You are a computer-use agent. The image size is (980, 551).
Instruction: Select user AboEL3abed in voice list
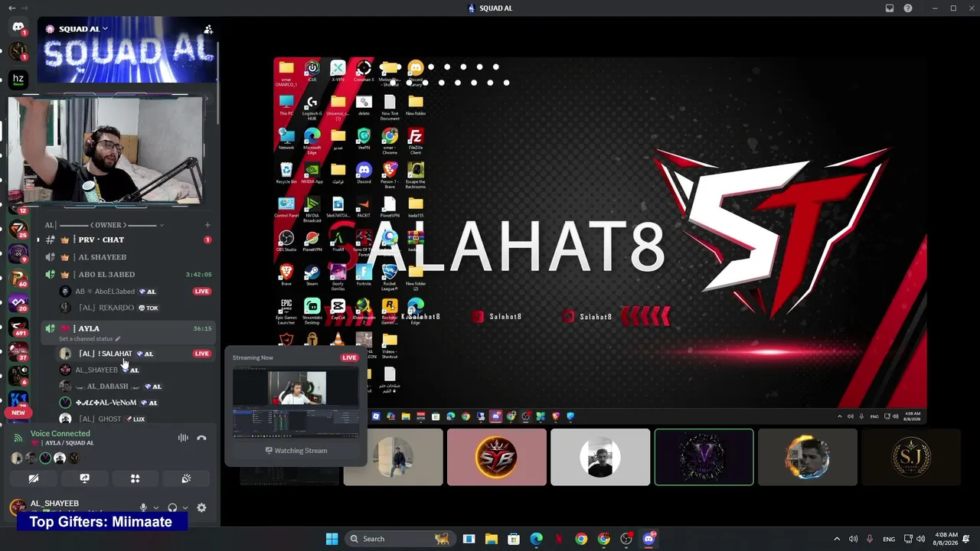point(115,292)
